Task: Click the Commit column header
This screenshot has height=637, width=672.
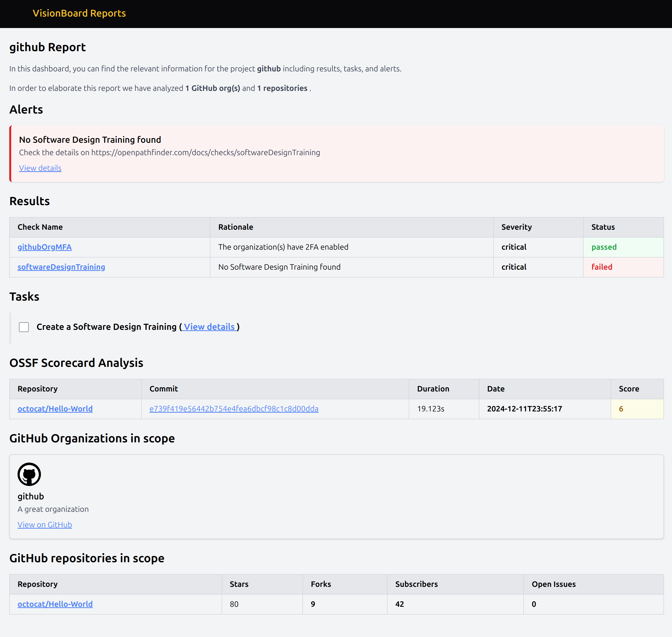Action: [275, 389]
